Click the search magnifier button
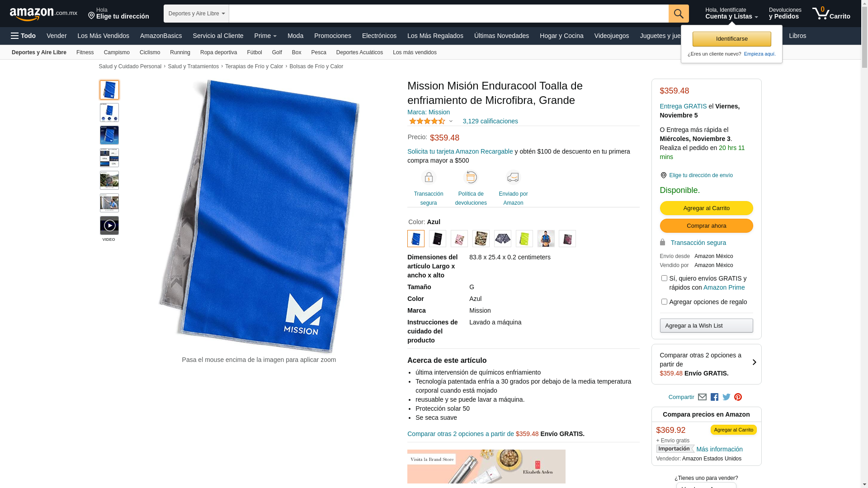 coord(678,14)
